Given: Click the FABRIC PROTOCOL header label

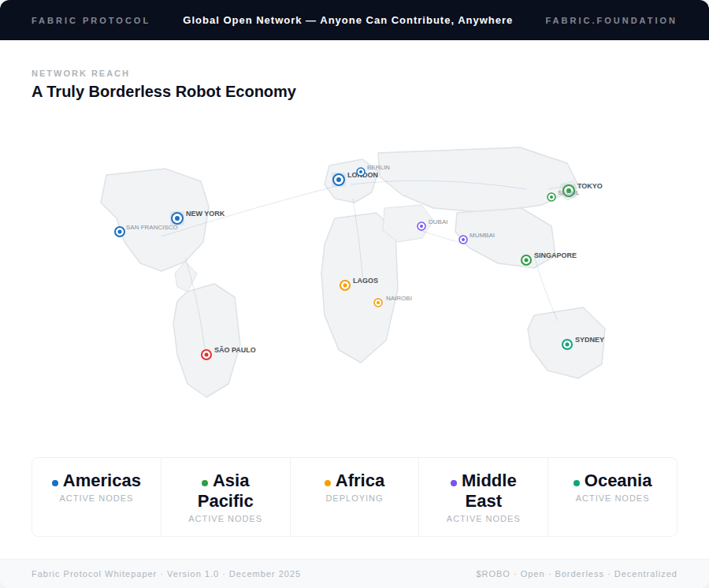Looking at the screenshot, I should click(x=91, y=20).
